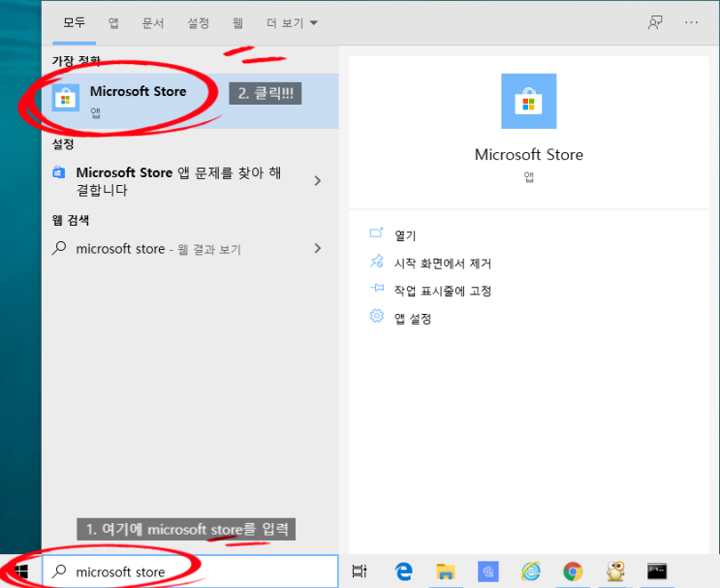Switch to the 웹 tab
Image resolution: width=720 pixels, height=588 pixels.
coord(237,22)
